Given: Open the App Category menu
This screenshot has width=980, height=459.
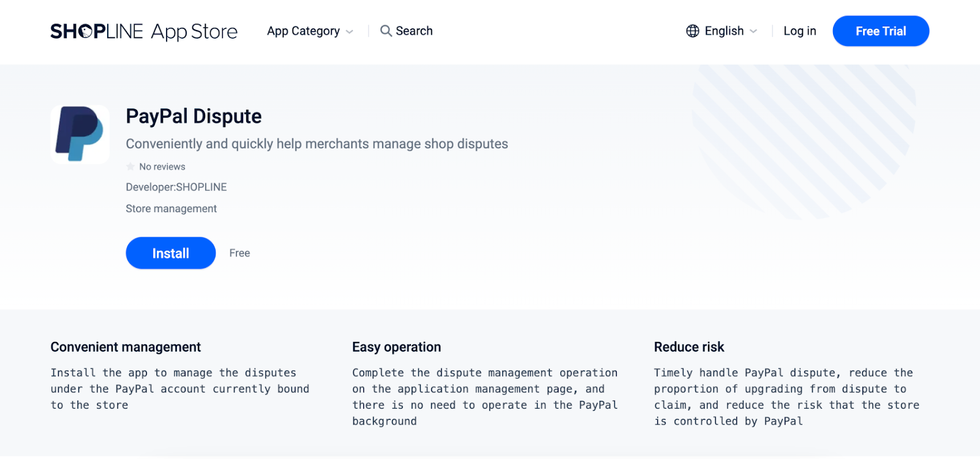Looking at the screenshot, I should coord(303,31).
